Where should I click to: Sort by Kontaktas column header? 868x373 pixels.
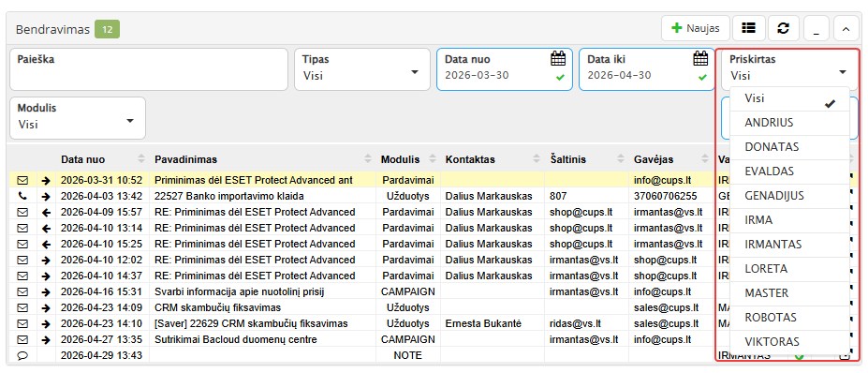[x=493, y=159]
